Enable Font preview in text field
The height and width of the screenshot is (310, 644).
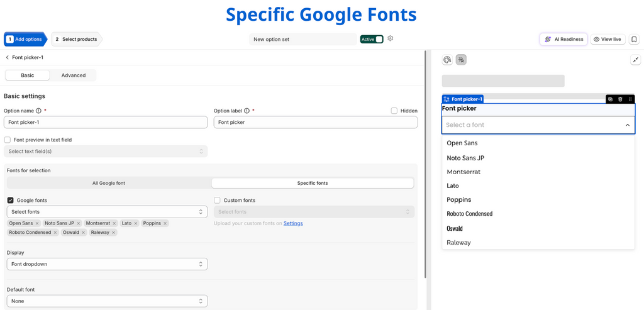(7, 140)
